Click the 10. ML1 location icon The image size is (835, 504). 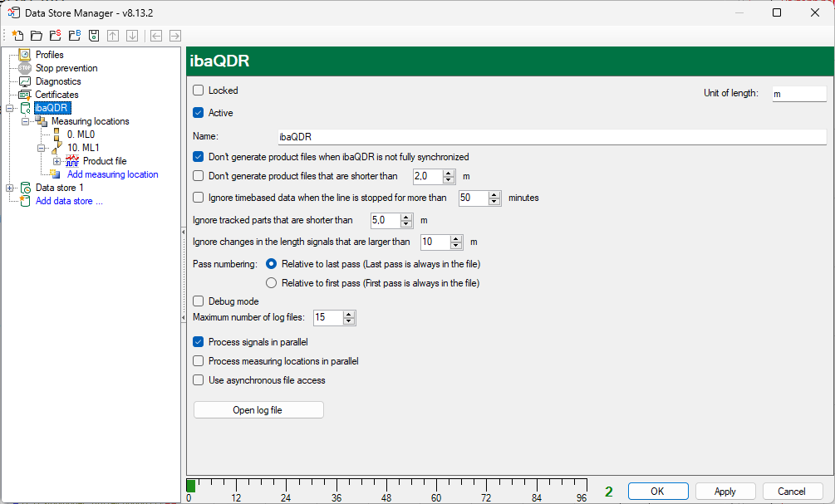click(x=57, y=148)
